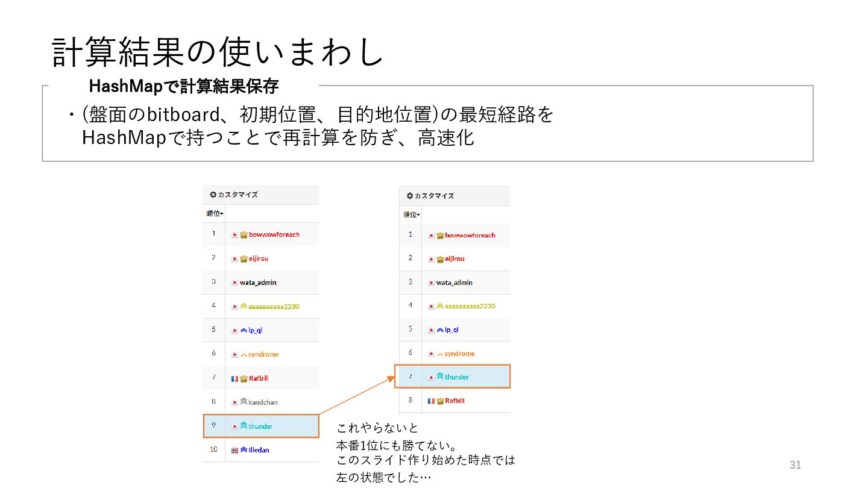Click the crown icon beside Rafbill in left table
Screen dimensions: 868x488
click(x=244, y=379)
